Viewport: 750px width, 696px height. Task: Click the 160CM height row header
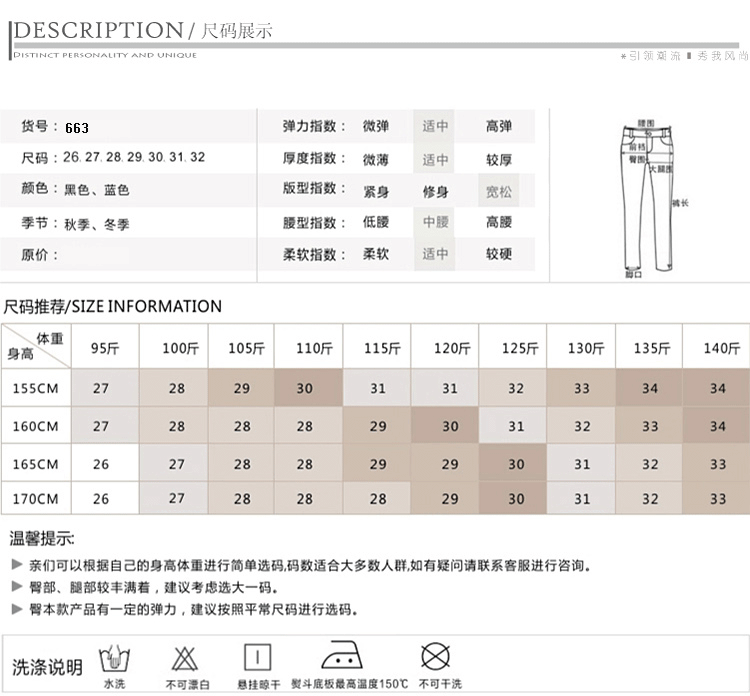coord(36,426)
